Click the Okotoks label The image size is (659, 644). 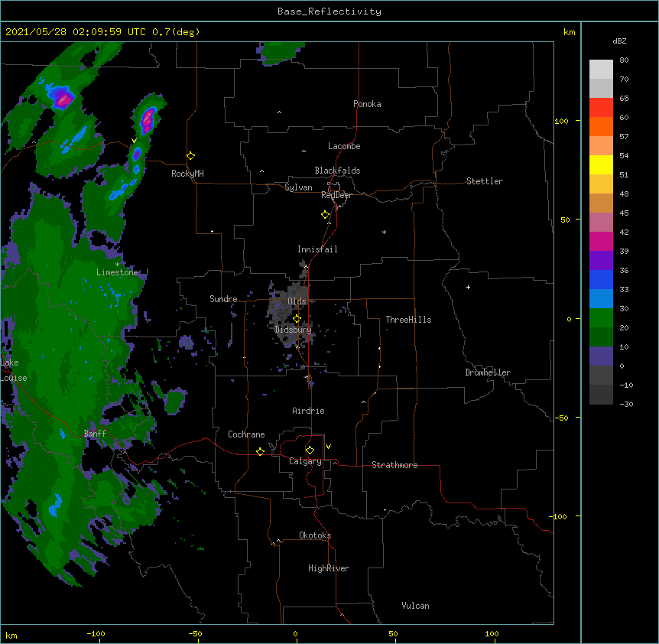pyautogui.click(x=315, y=535)
